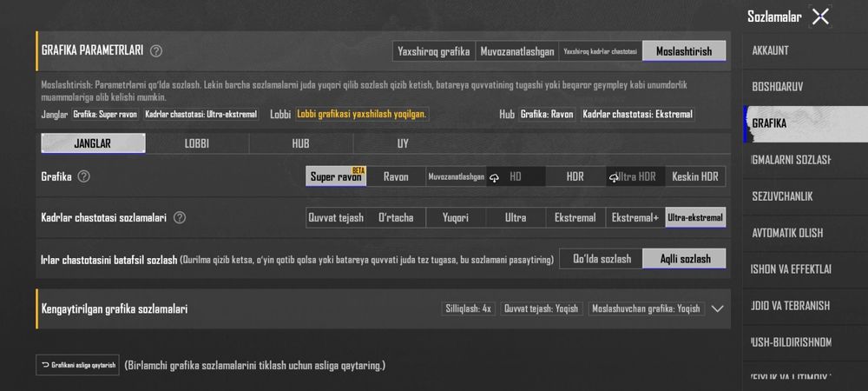Image resolution: width=868 pixels, height=391 pixels.
Task: Go to BOSHQARUV settings section
Action: coord(806,88)
